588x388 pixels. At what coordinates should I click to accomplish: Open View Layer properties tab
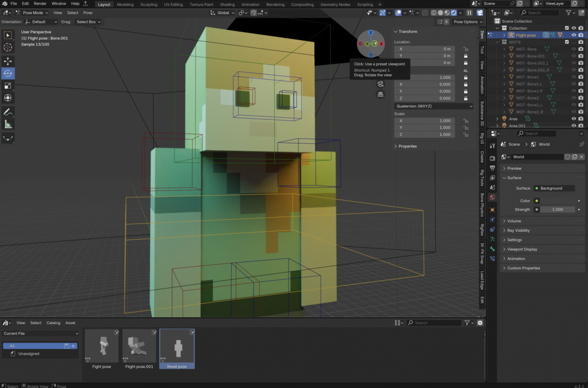tap(493, 177)
